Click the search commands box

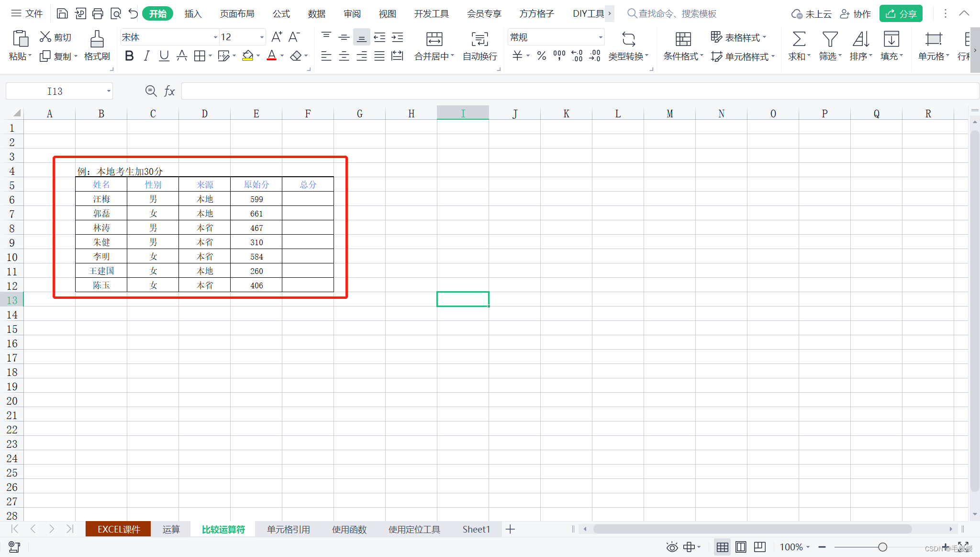tap(672, 14)
